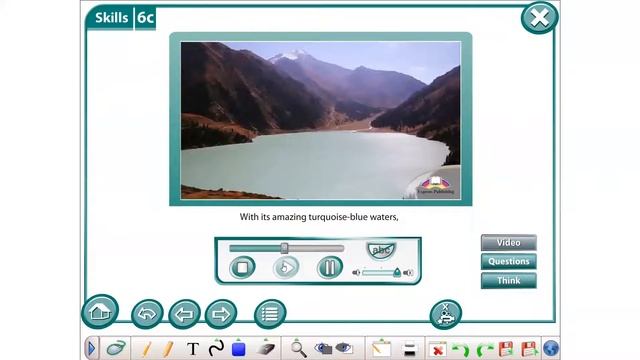Select the Eraser tool
Image resolution: width=640 pixels, height=360 pixels.
266,348
